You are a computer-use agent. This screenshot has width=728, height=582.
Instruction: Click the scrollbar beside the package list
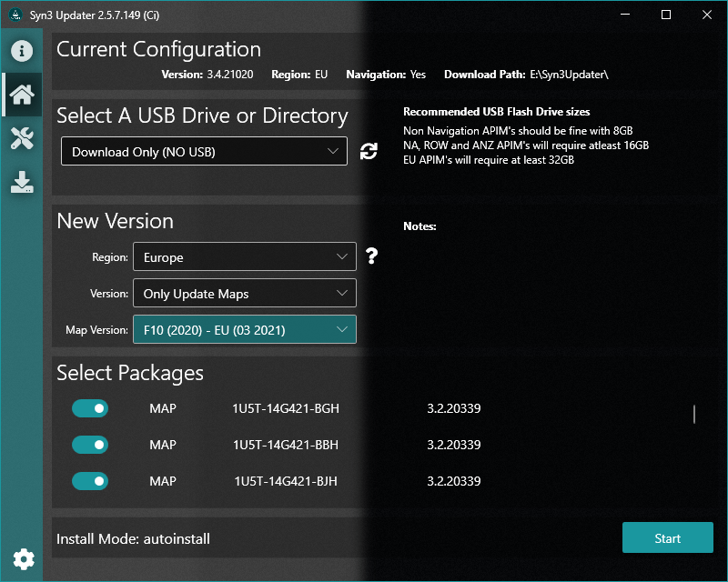(693, 414)
